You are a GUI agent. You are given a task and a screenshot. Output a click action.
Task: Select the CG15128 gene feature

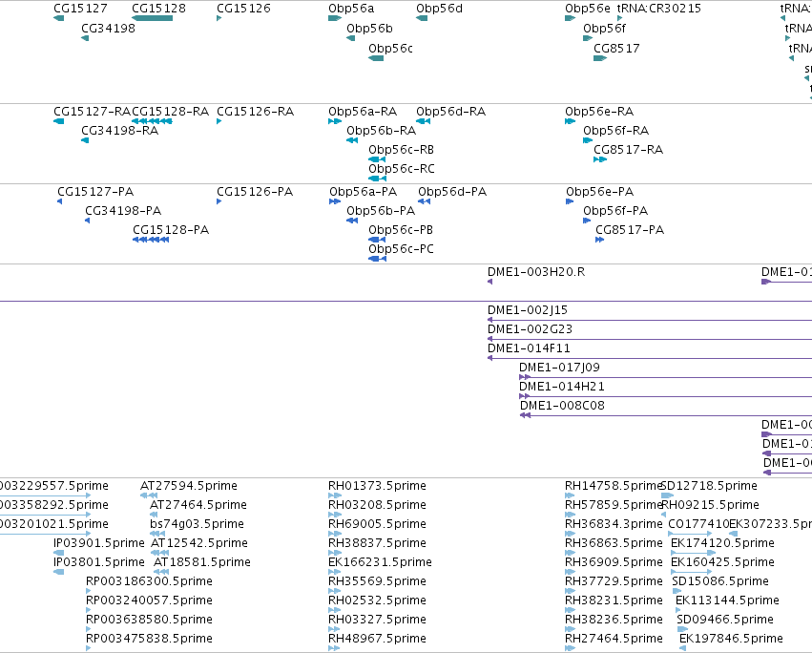(x=153, y=18)
